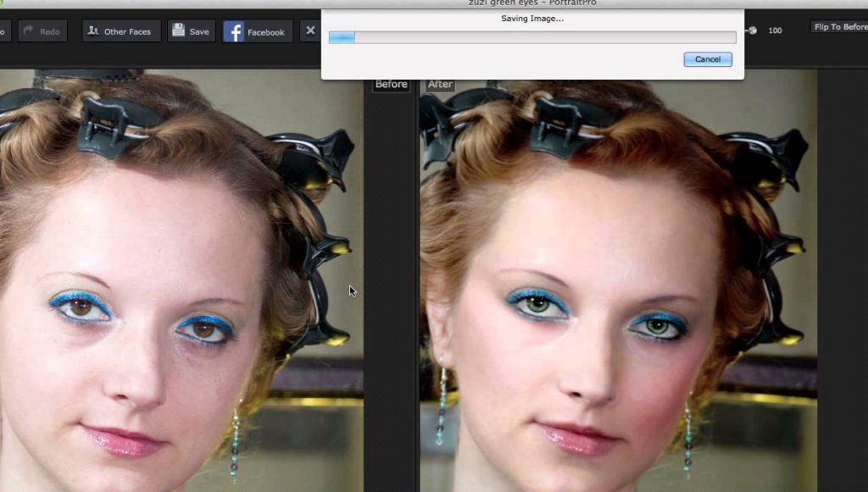Click the Saving Image progress bar

532,37
